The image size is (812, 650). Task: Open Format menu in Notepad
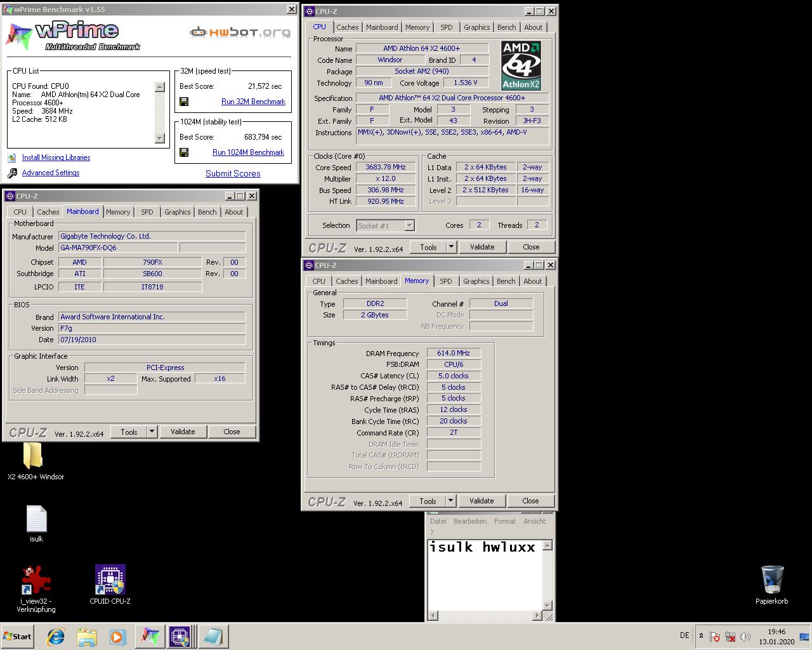(505, 521)
